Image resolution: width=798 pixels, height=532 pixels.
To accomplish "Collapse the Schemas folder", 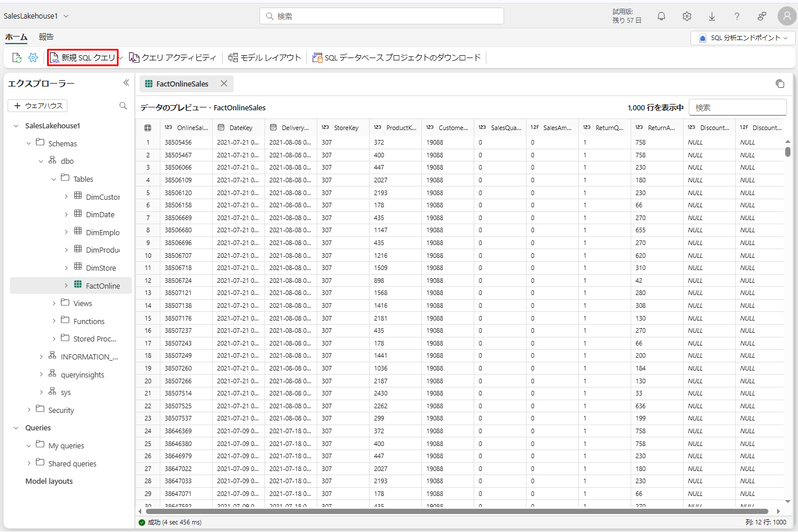I will pos(28,143).
